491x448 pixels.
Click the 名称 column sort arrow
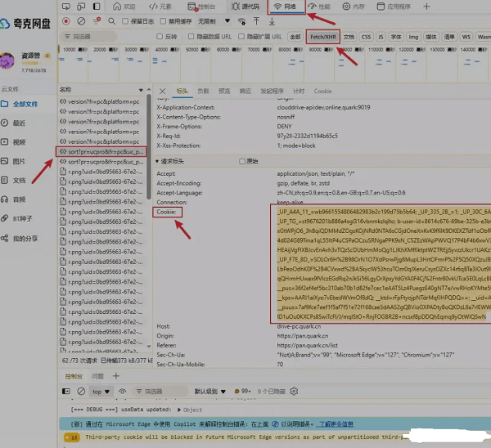click(141, 90)
